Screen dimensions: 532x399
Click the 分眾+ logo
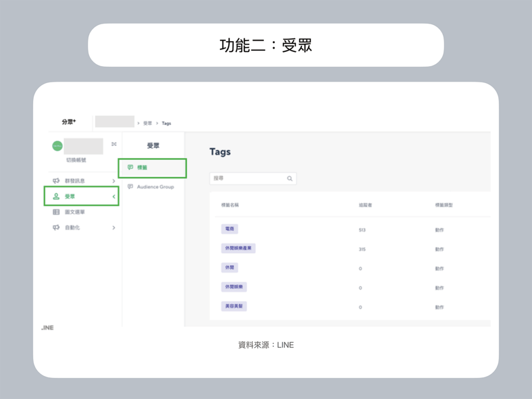pyautogui.click(x=69, y=122)
